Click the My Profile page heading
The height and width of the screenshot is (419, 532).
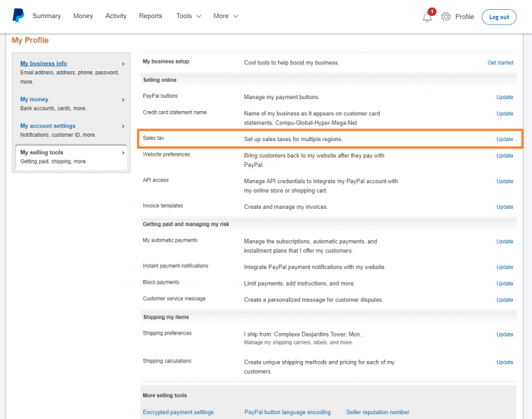pos(30,41)
